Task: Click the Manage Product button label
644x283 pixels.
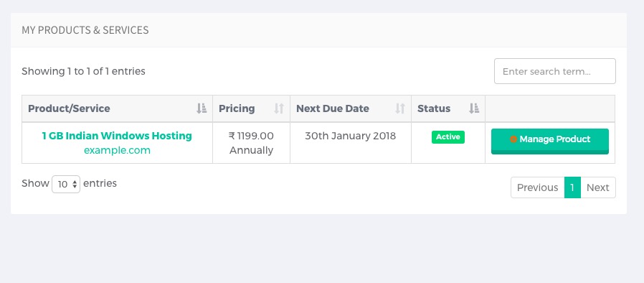Action: 554,139
